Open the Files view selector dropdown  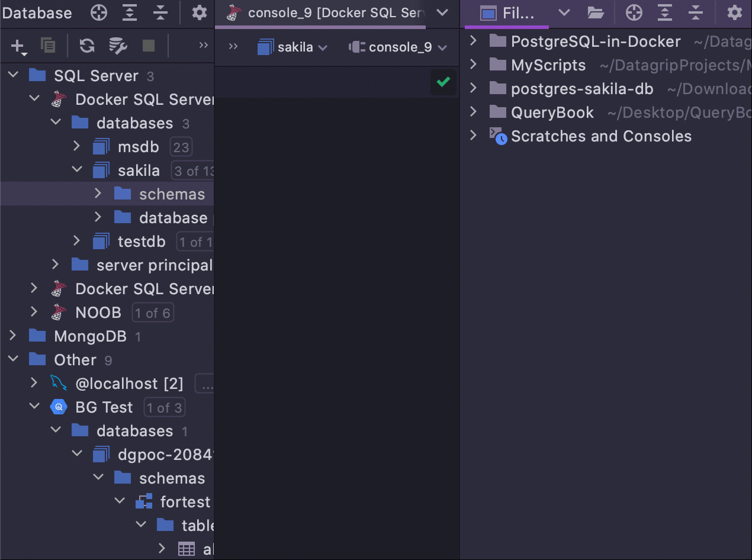[x=564, y=12]
